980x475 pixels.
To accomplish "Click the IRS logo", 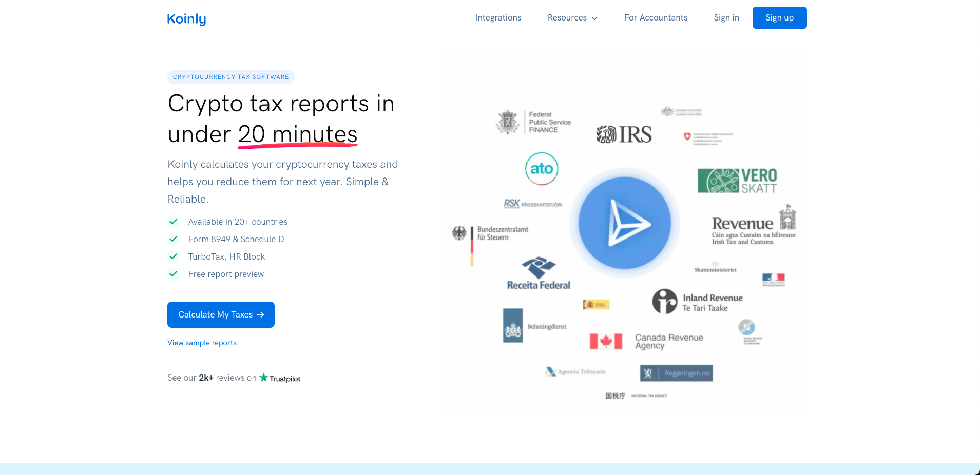I will (x=624, y=134).
